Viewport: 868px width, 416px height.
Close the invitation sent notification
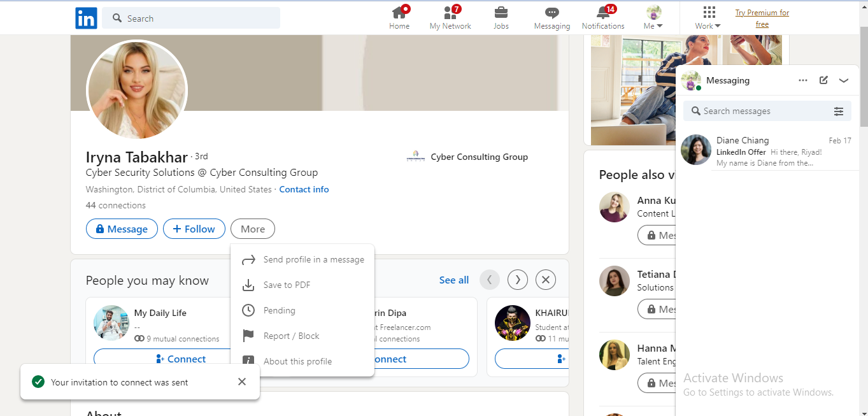[x=242, y=382]
